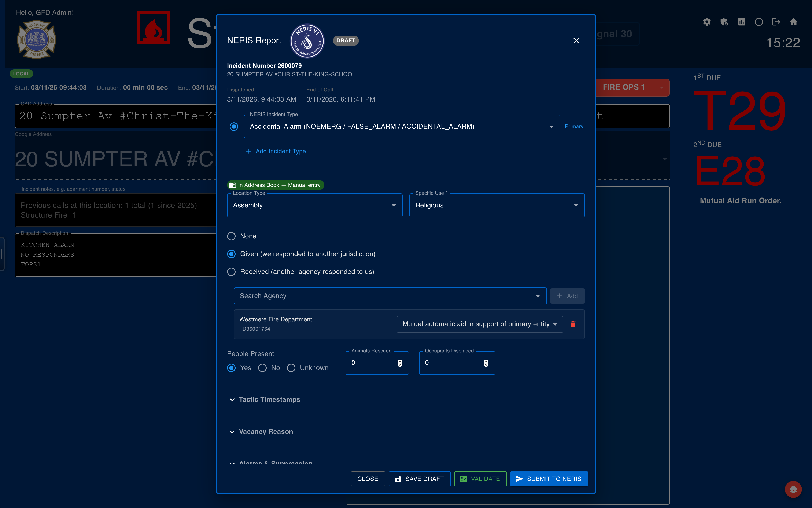Click SAVE DRAFT button
Screen dimensions: 812x508
coord(419,479)
